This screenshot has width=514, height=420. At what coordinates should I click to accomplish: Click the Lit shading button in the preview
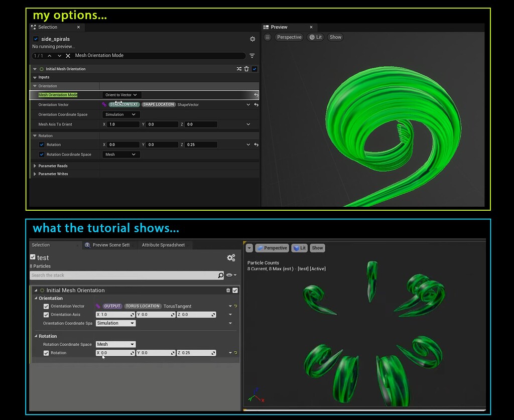[315, 37]
